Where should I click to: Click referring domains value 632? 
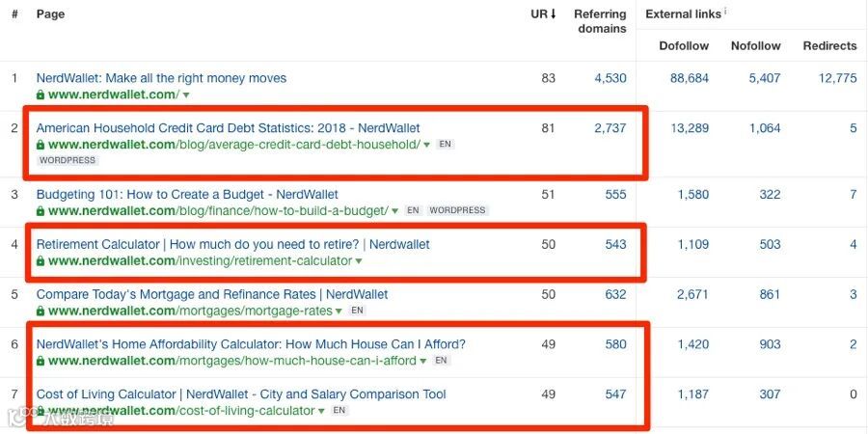point(615,294)
